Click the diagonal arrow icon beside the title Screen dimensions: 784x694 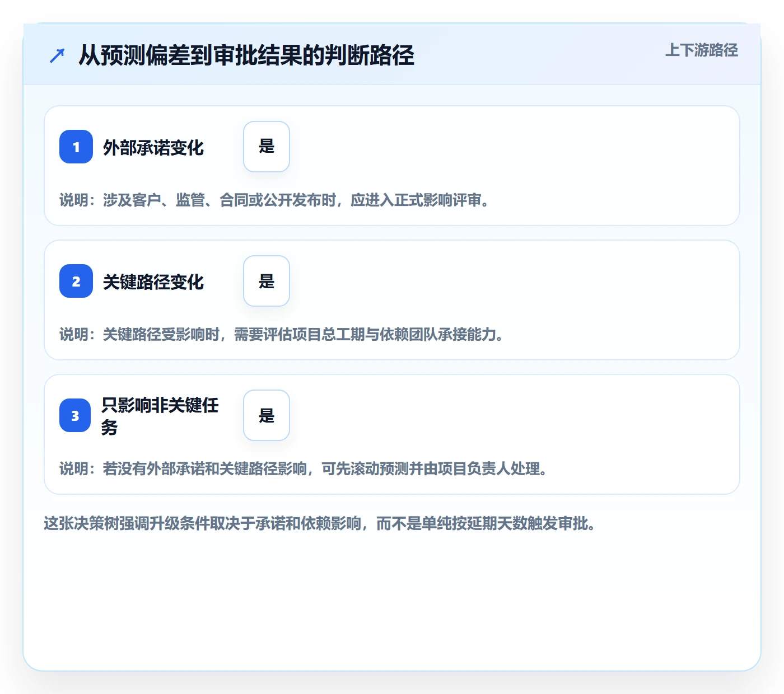57,55
